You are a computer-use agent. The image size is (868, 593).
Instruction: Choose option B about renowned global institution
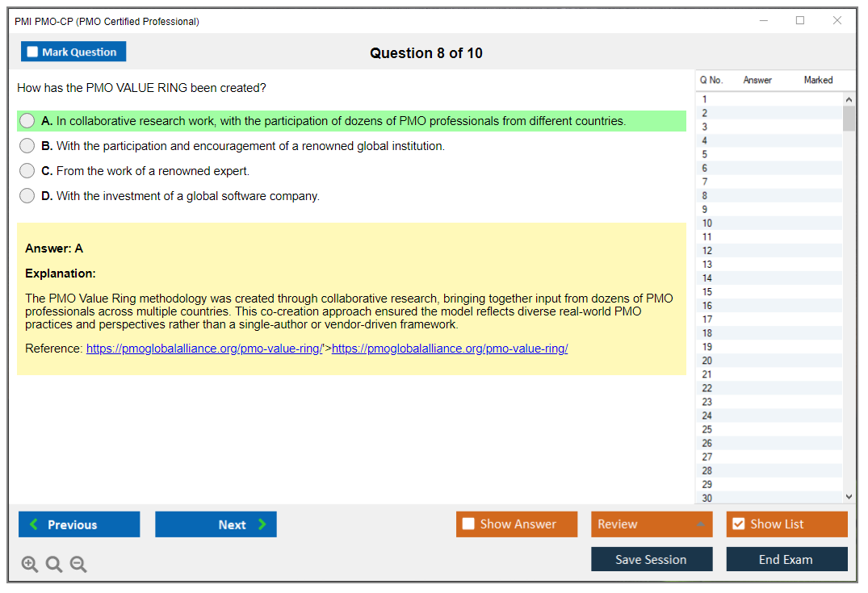[27, 146]
